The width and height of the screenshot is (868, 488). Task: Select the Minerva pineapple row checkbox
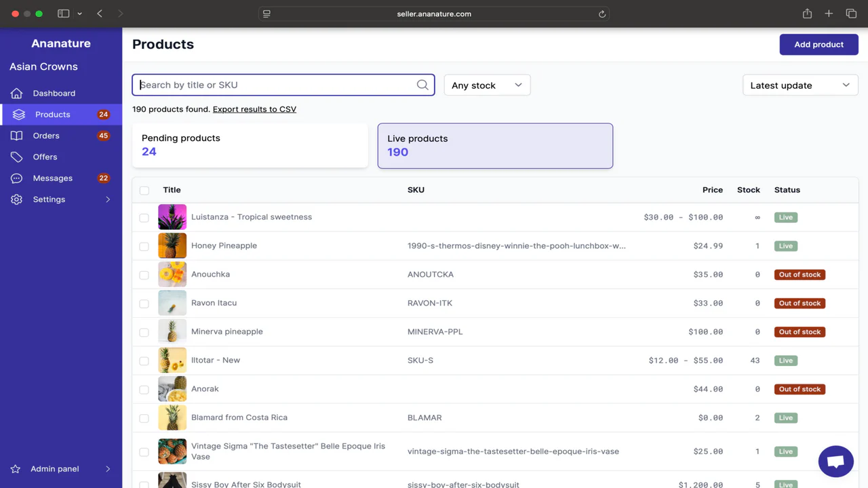[144, 332]
